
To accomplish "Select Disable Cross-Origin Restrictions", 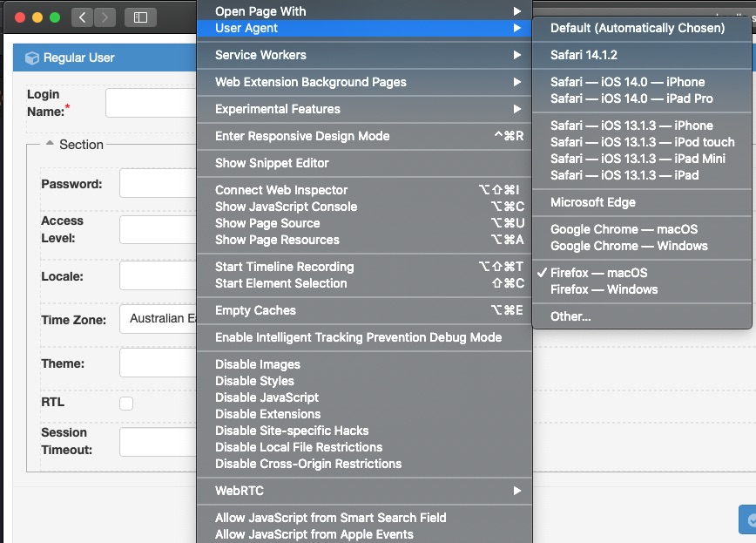I will coord(364,464).
